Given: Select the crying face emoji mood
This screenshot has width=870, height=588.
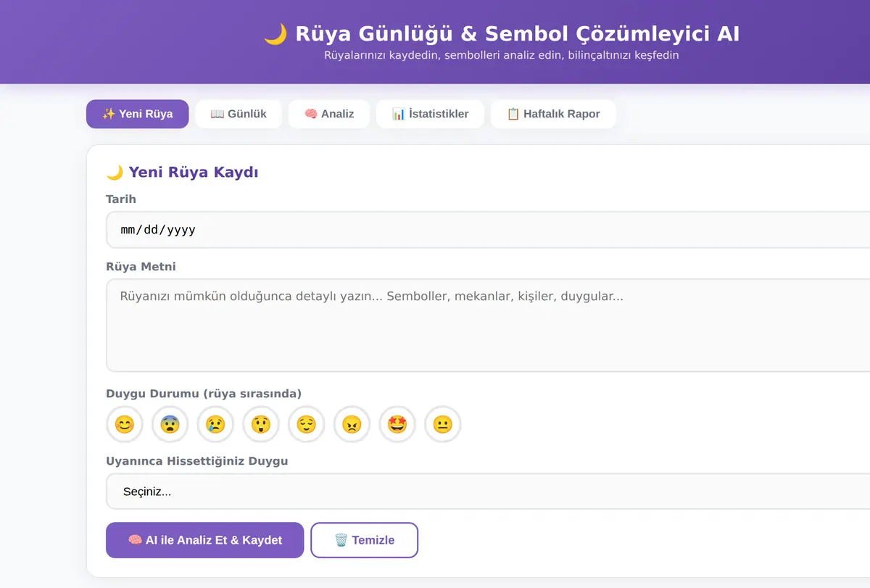Looking at the screenshot, I should (215, 424).
